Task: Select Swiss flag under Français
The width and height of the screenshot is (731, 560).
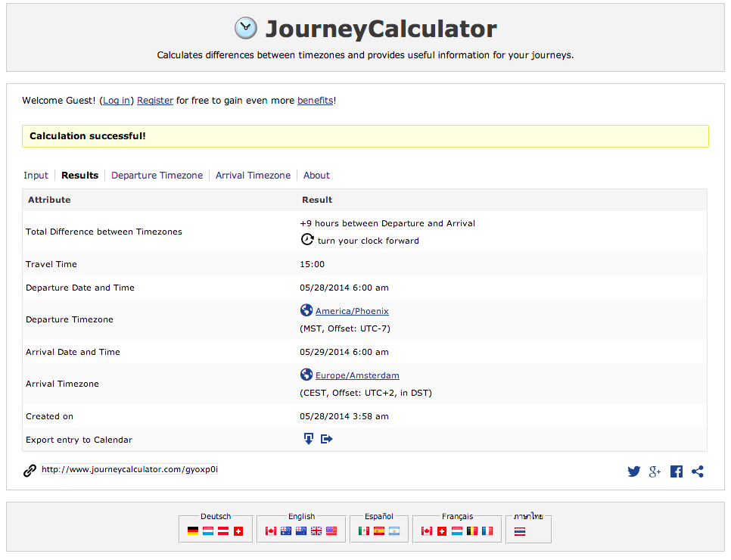Action: pos(442,531)
